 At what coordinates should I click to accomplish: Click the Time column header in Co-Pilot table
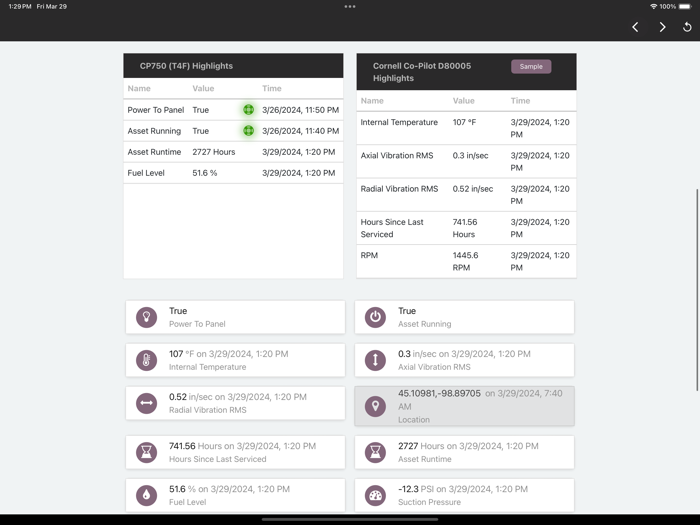click(520, 101)
